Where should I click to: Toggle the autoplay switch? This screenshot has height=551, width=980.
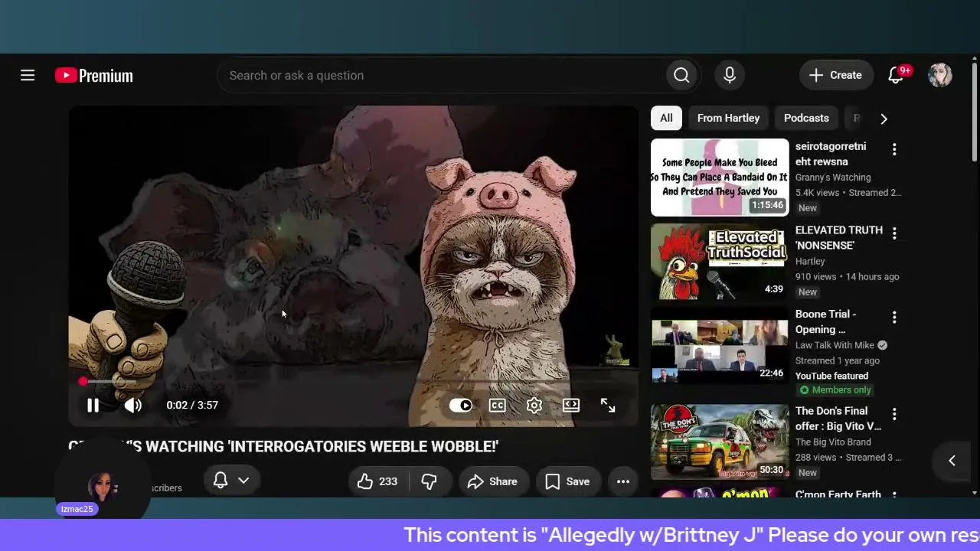461,405
